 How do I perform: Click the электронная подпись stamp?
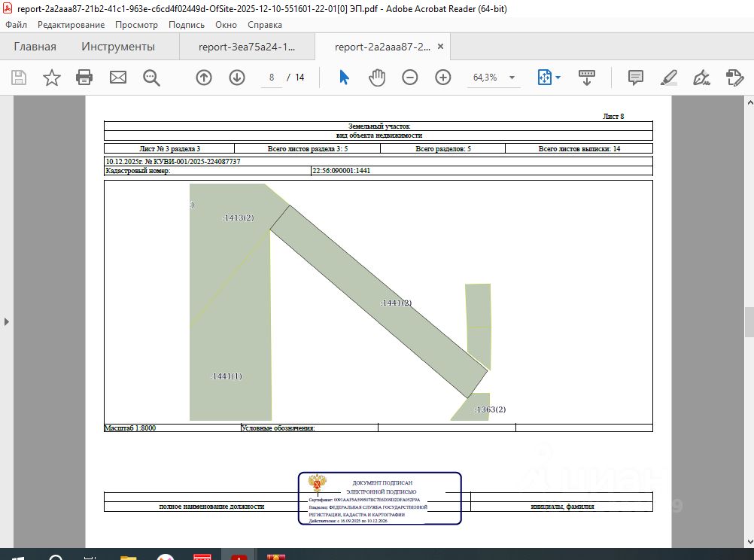[x=380, y=498]
